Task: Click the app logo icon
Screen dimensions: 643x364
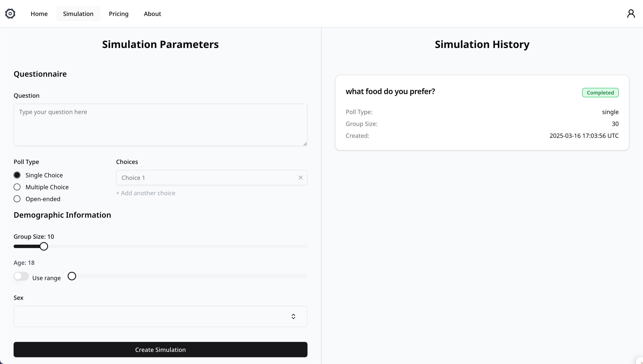Action: tap(10, 14)
